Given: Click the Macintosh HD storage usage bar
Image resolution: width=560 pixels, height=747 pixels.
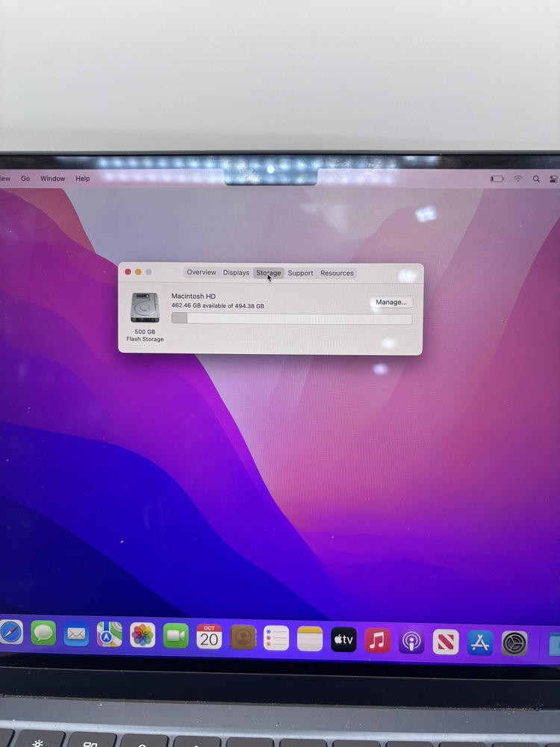Looking at the screenshot, I should (291, 319).
